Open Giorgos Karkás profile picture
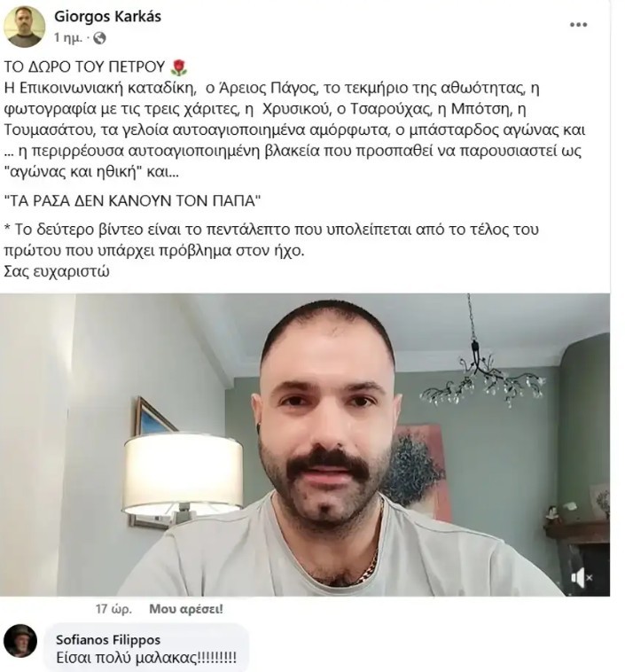 click(25, 27)
